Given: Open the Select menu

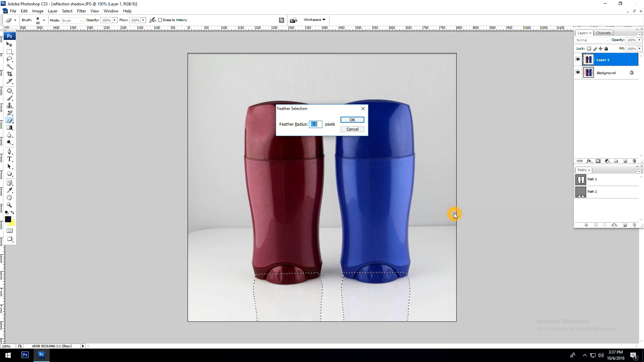Looking at the screenshot, I should pos(67,11).
